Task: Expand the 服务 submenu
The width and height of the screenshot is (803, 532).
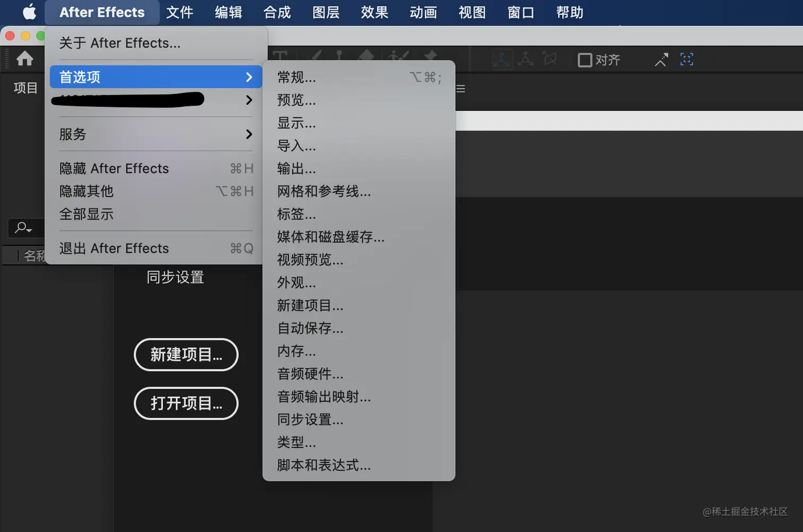Action: (156, 134)
